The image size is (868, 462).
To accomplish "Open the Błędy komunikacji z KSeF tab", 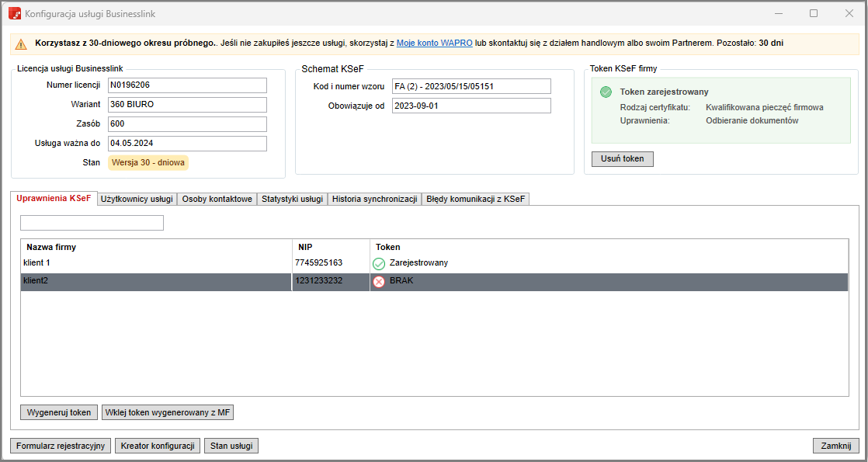I will tap(475, 199).
